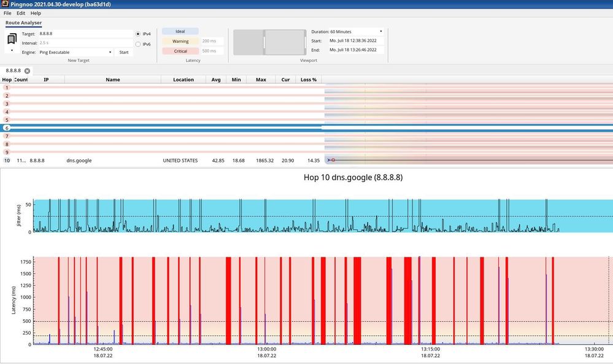
Task: Open the Edit menu
Action: click(x=21, y=13)
